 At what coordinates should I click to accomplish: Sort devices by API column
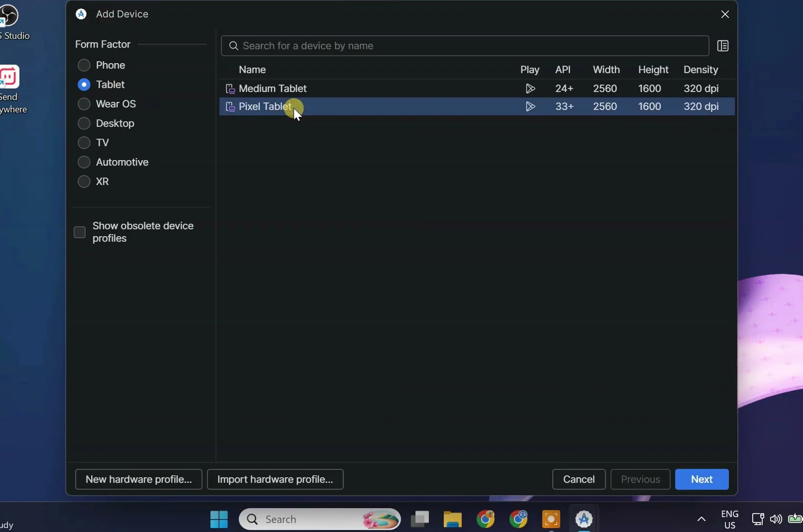pos(563,70)
